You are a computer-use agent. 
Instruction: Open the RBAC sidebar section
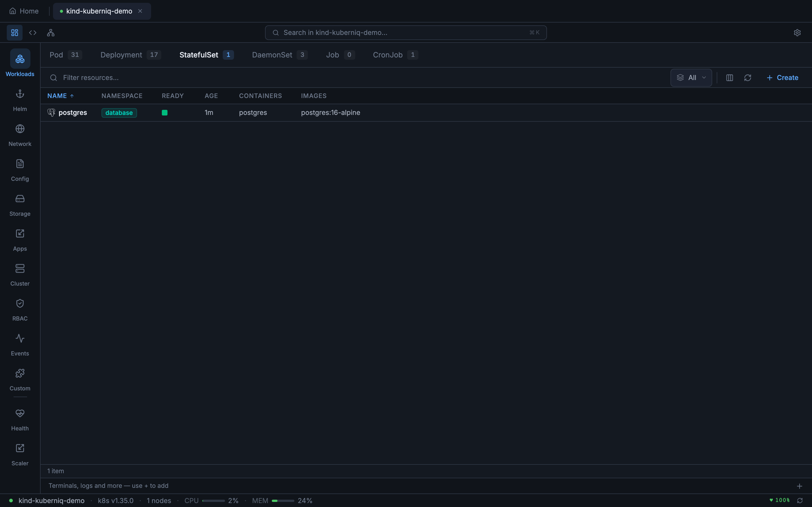click(19, 309)
